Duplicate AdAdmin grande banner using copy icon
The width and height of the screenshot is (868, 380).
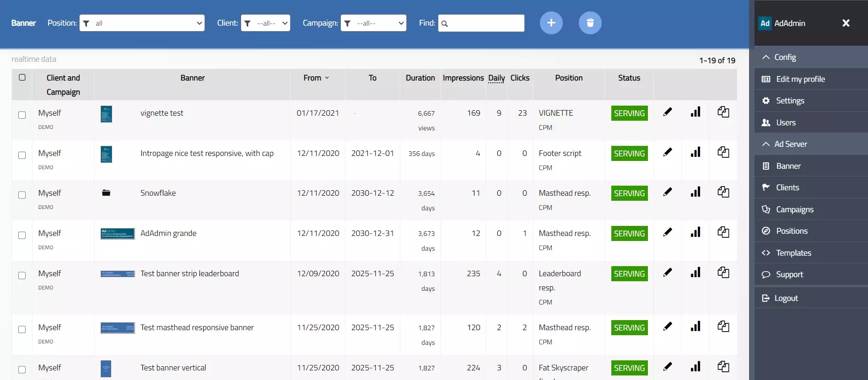click(x=723, y=232)
